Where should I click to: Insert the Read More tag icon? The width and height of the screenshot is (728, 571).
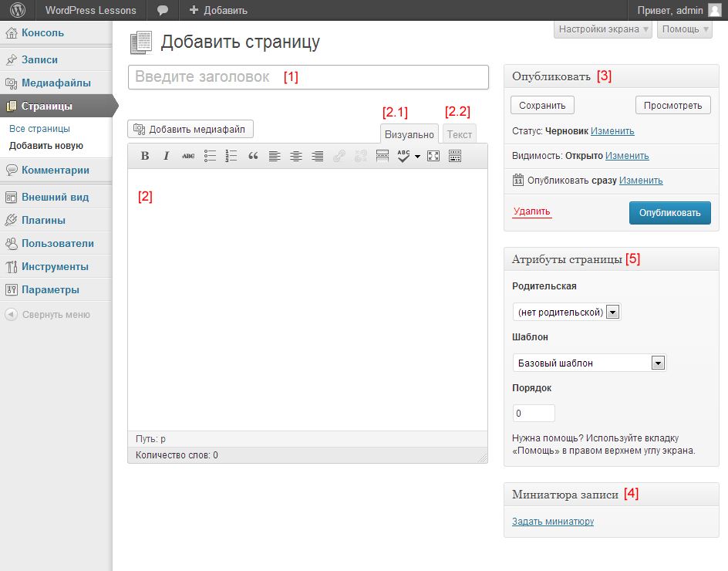(382, 156)
